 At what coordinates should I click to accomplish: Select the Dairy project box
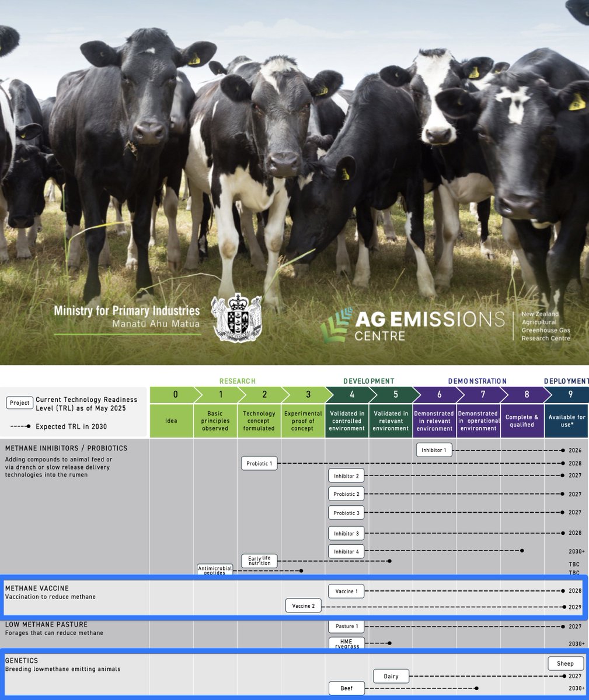pos(391,676)
